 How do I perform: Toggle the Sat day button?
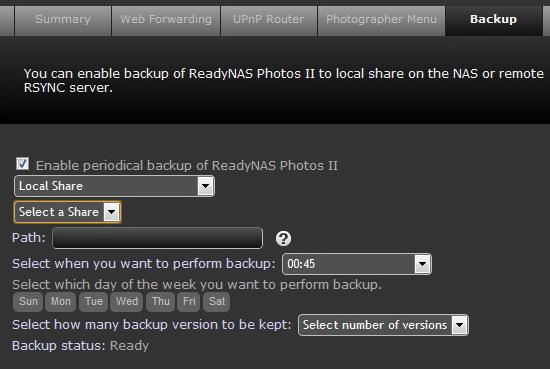(x=217, y=302)
